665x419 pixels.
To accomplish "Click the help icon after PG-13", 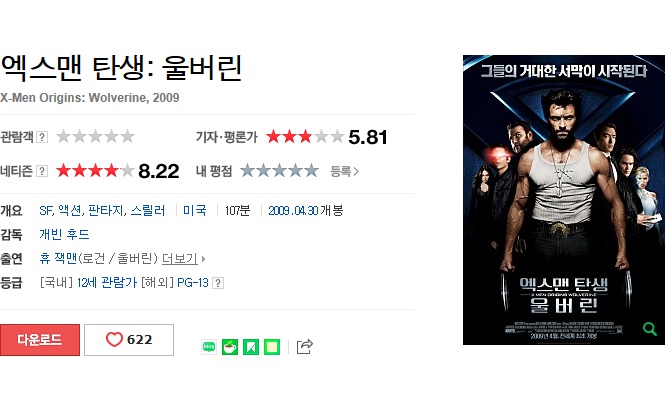I will [218, 283].
